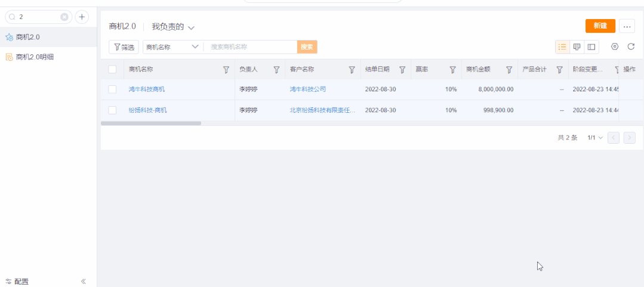The height and width of the screenshot is (287, 644).
Task: Filter by 结单日期 column
Action: [402, 70]
